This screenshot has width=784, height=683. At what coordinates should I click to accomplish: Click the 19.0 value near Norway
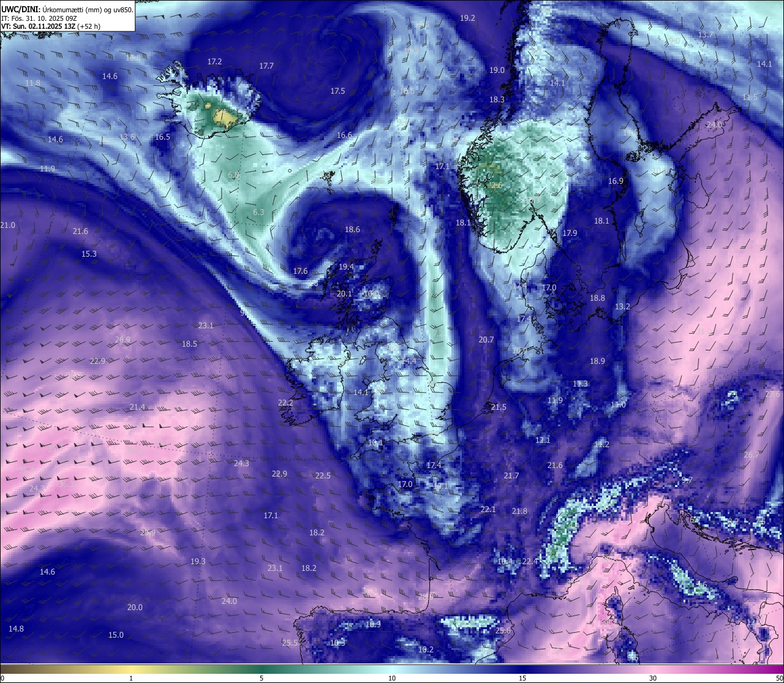click(x=497, y=70)
